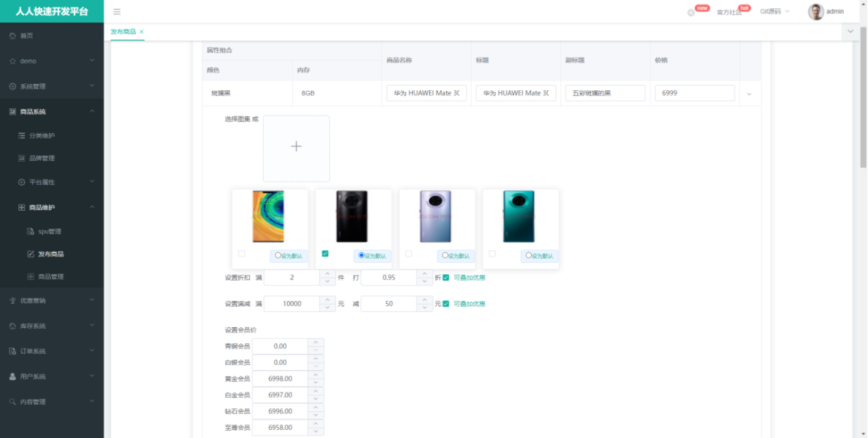Image resolution: width=868 pixels, height=438 pixels.
Task: Set purple phone image as default
Action: pyautogui.click(x=445, y=256)
